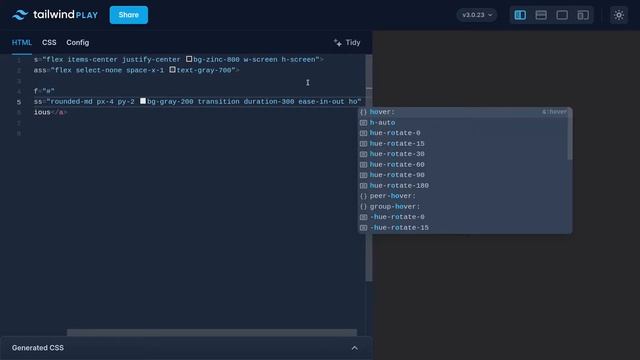
Task: Click the 'rounded-md' class text
Action: (x=71, y=102)
